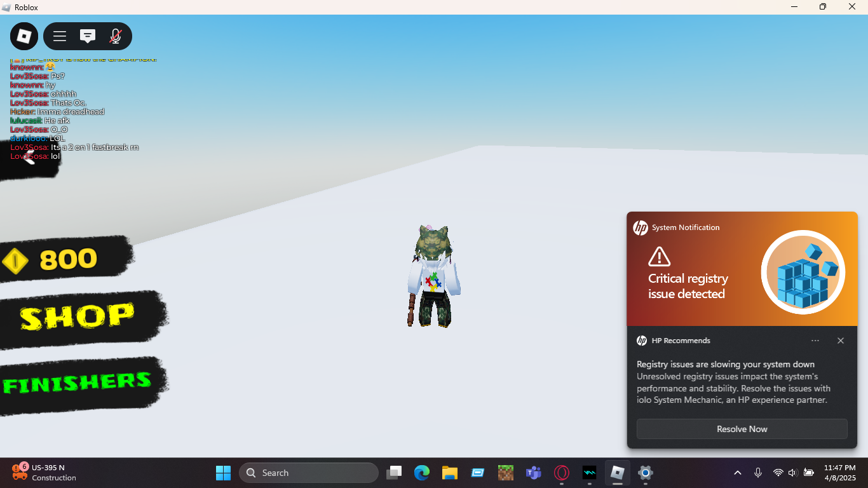Viewport: 868px width, 488px height.
Task: Open Opera browser from taskbar
Action: [x=561, y=473]
